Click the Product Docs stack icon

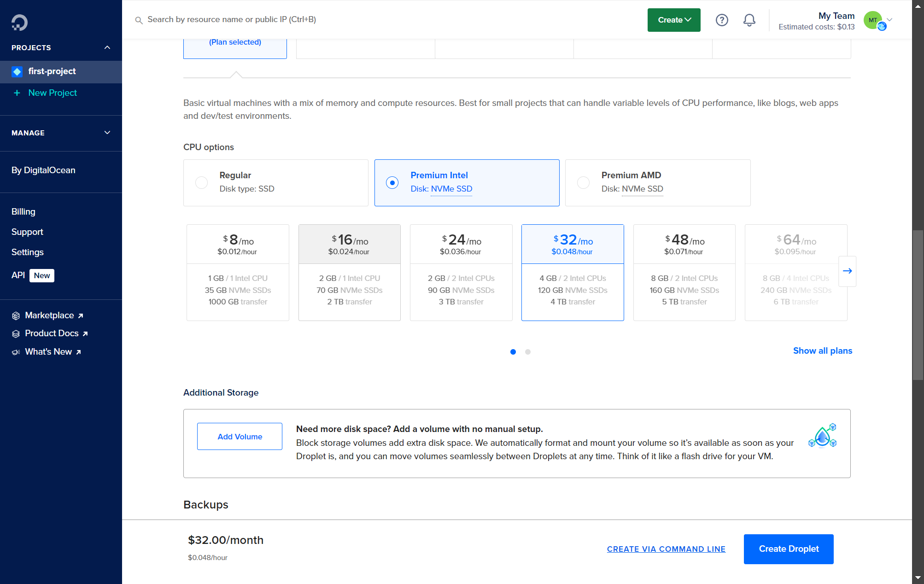(x=16, y=333)
